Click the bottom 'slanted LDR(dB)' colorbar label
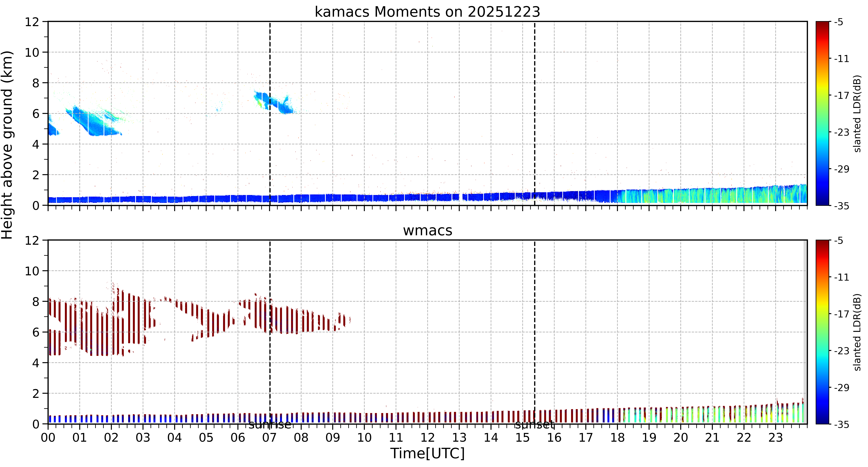 click(x=857, y=332)
